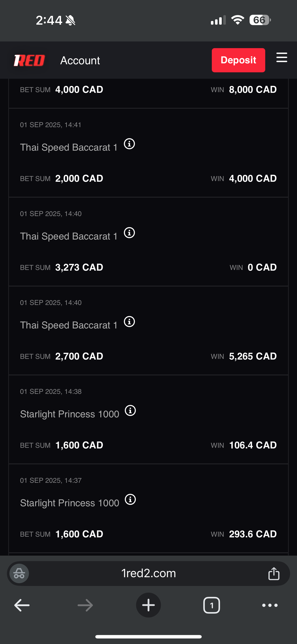This screenshot has width=297, height=644.
Task: Show info for 14:37 Starlight Princess bet
Action: 130,500
